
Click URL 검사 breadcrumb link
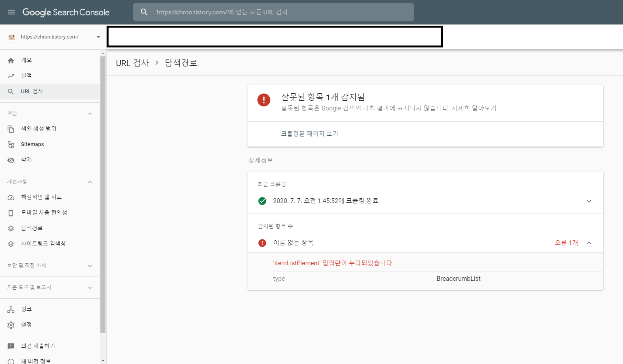132,63
